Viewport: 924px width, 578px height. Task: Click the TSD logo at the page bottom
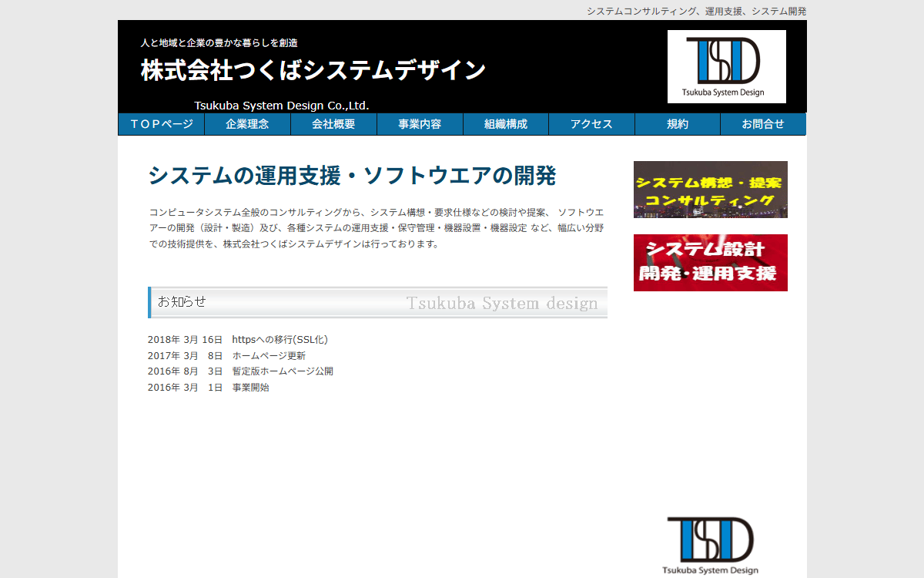coord(710,546)
